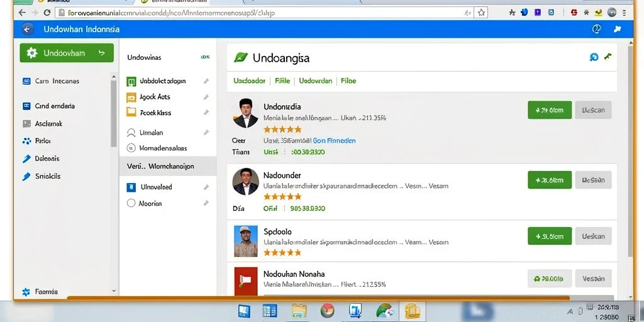The height and width of the screenshot is (322, 644).
Task: Switch to the Fiile tab
Action: point(282,81)
